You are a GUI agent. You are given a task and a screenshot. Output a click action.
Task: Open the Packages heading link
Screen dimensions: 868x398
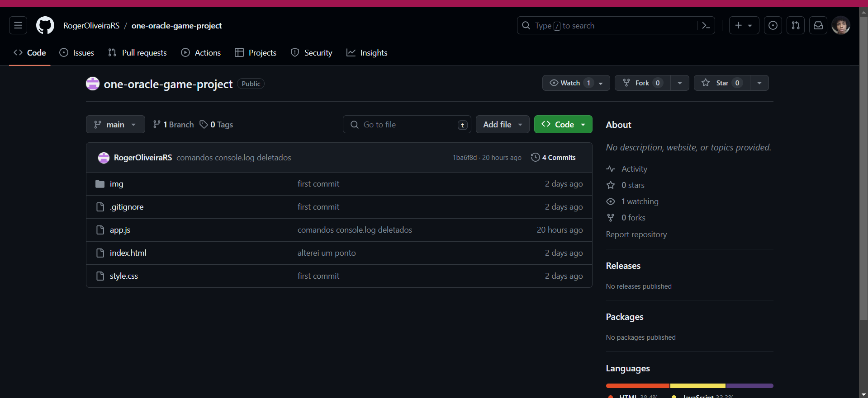click(x=625, y=317)
